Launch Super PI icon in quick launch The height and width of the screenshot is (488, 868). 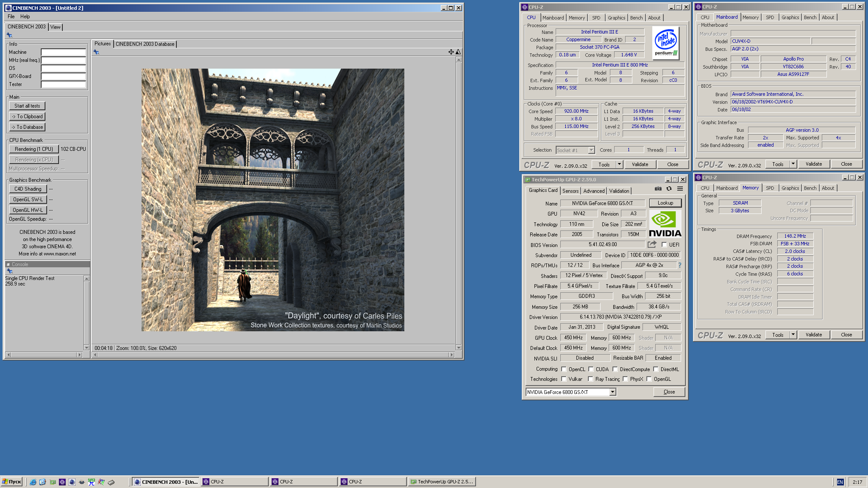click(92, 482)
